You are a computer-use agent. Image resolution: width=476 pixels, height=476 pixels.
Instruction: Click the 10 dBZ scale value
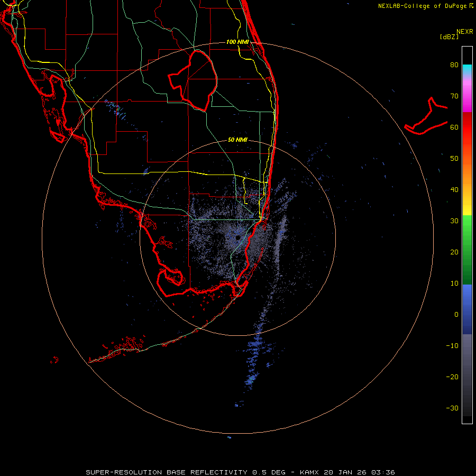tap(454, 283)
